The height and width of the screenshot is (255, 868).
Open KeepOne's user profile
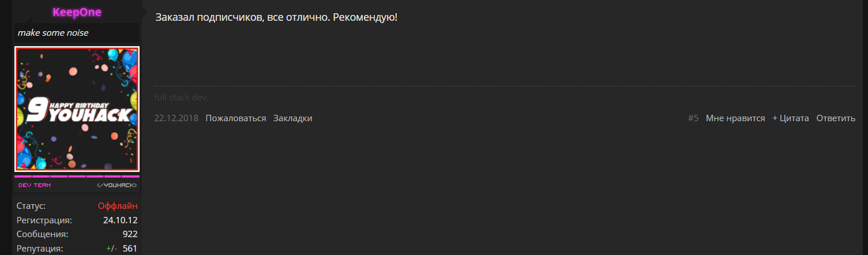77,12
